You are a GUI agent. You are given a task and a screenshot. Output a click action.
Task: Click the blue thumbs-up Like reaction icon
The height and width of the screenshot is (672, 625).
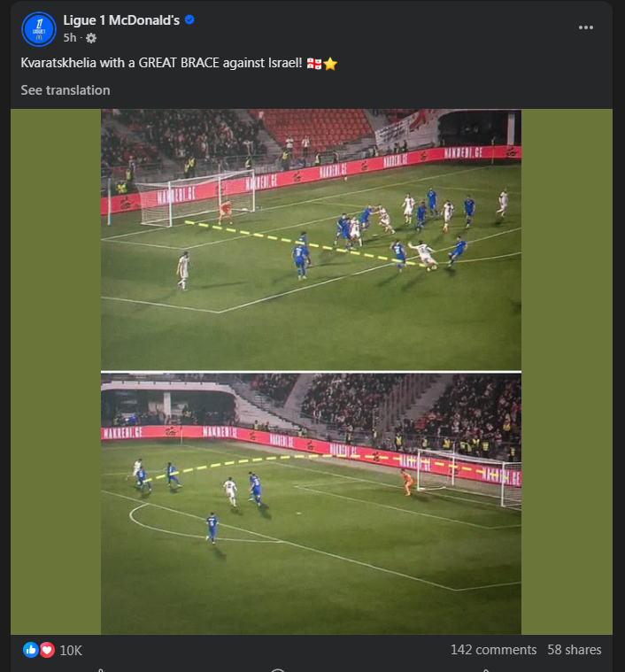[30, 650]
